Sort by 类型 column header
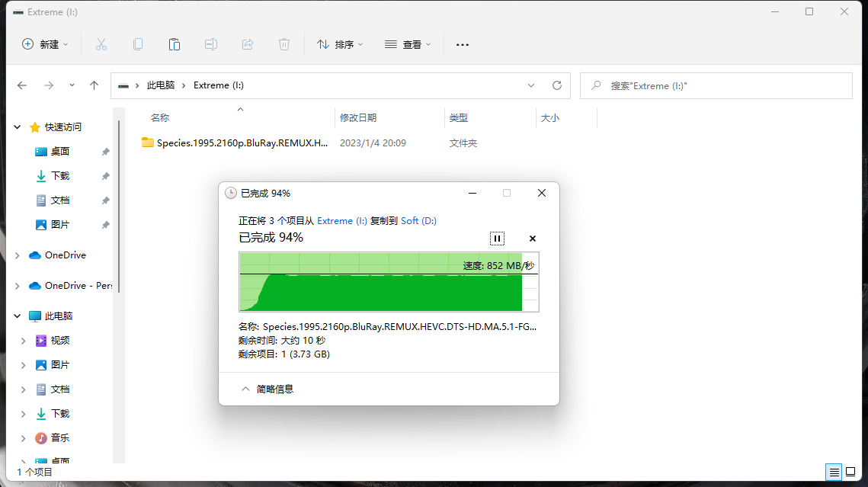The height and width of the screenshot is (487, 868). 458,118
